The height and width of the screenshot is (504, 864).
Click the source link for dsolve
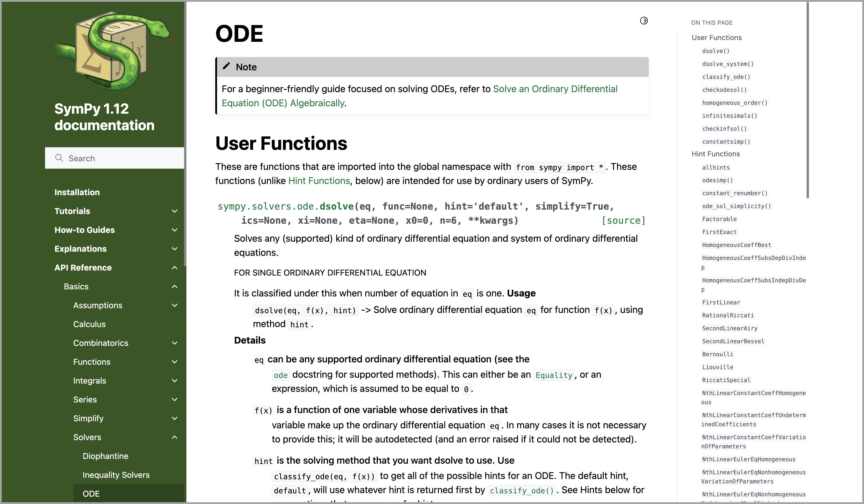[624, 220]
